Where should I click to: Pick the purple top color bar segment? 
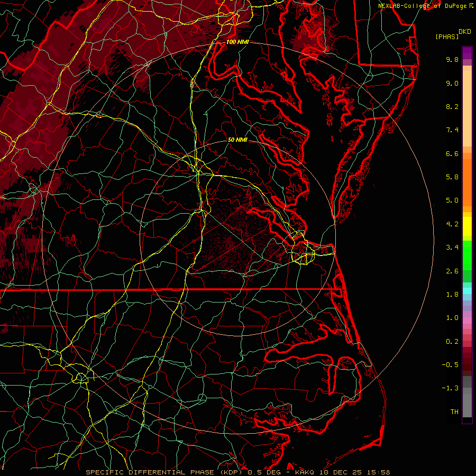467,53
